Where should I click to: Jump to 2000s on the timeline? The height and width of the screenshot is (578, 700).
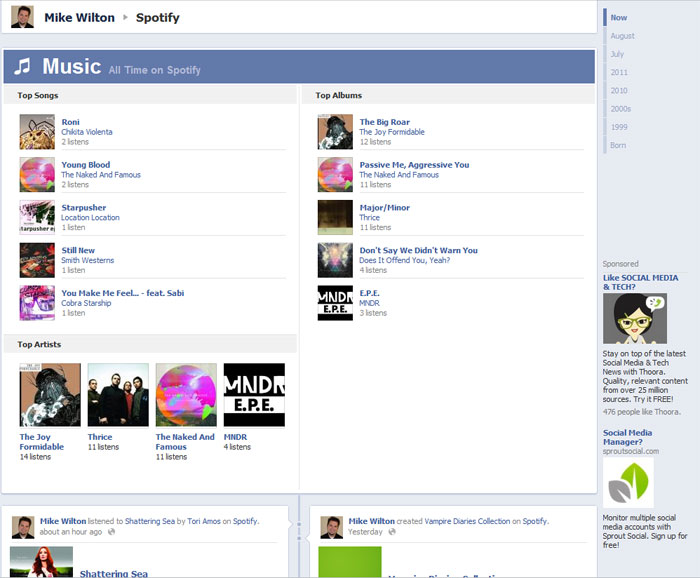pos(621,109)
